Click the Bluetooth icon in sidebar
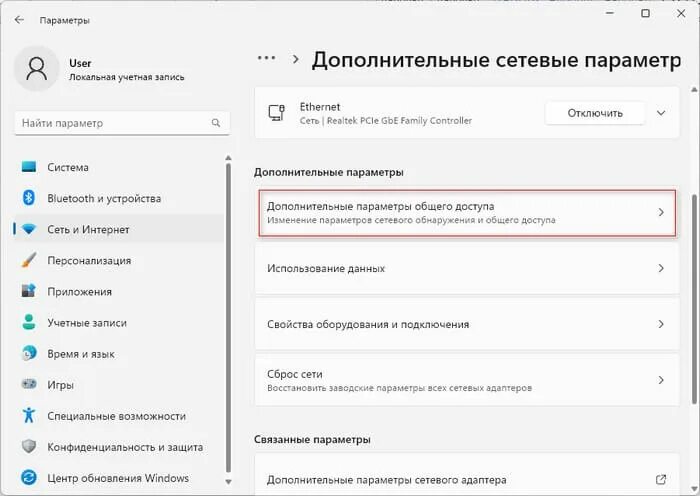Screen dimensions: 700x496 click(29, 198)
